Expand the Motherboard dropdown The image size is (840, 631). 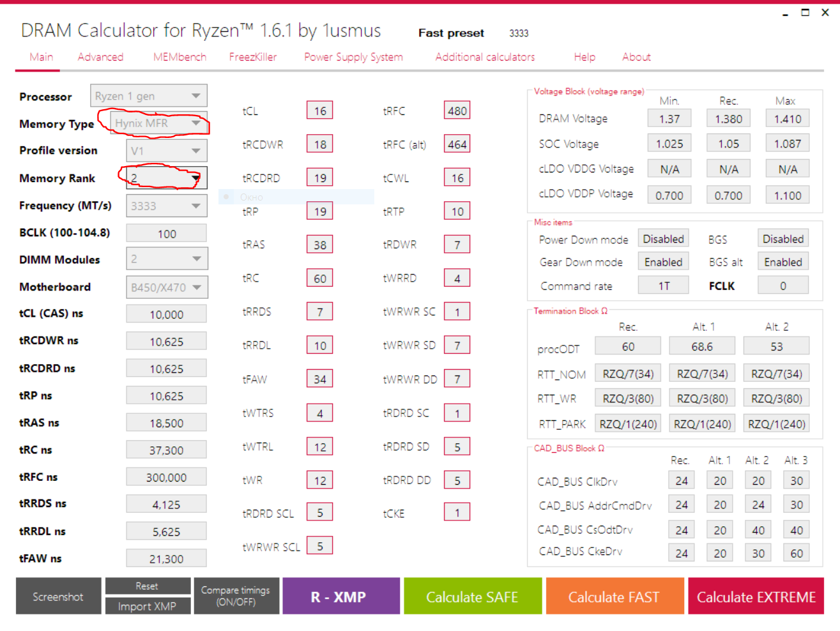click(x=167, y=287)
